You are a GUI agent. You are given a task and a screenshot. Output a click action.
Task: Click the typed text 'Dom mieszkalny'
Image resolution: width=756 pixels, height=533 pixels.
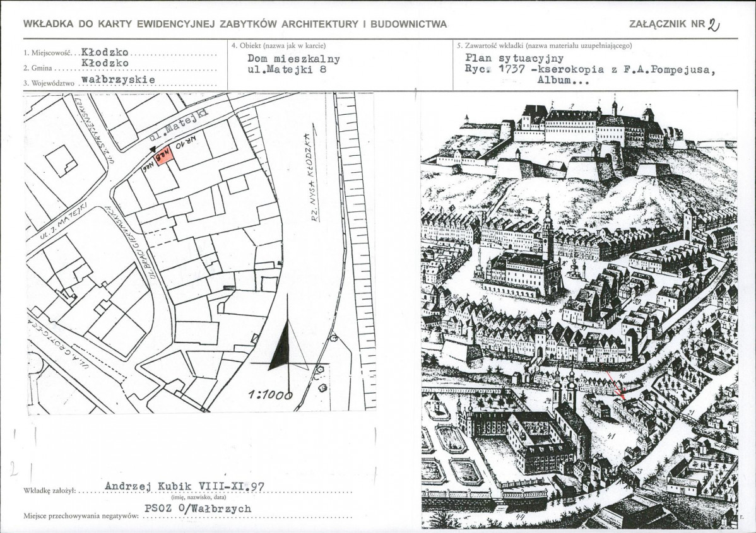293,59
